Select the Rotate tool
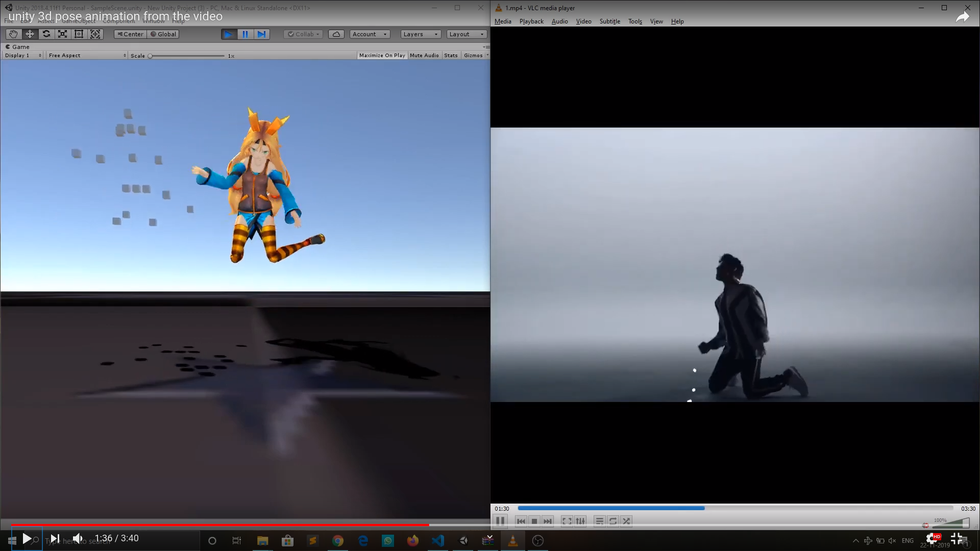Image resolution: width=980 pixels, height=551 pixels. (46, 34)
